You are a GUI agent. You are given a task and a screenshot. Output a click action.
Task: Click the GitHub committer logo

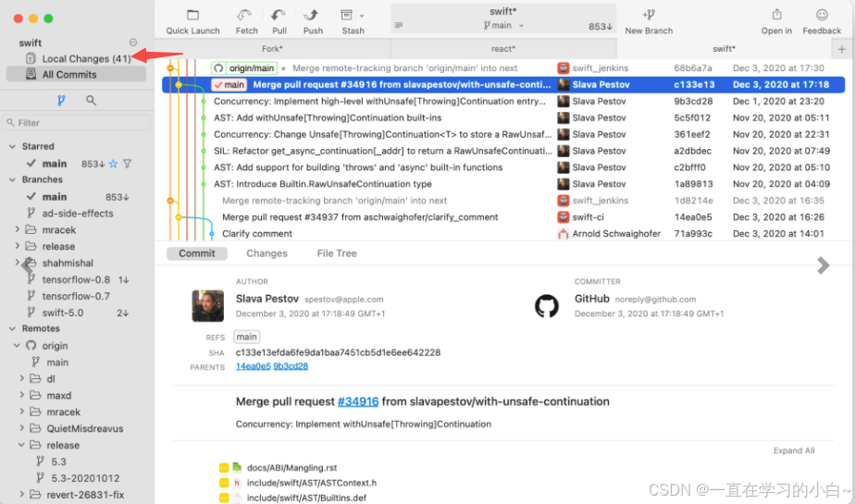pos(546,306)
